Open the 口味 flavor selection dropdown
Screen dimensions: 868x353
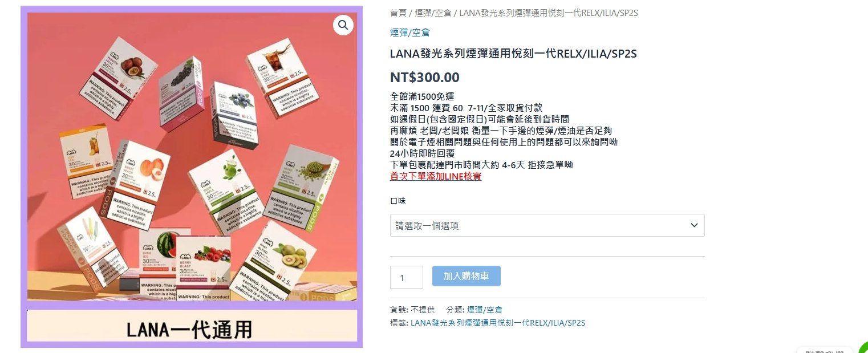(x=547, y=225)
